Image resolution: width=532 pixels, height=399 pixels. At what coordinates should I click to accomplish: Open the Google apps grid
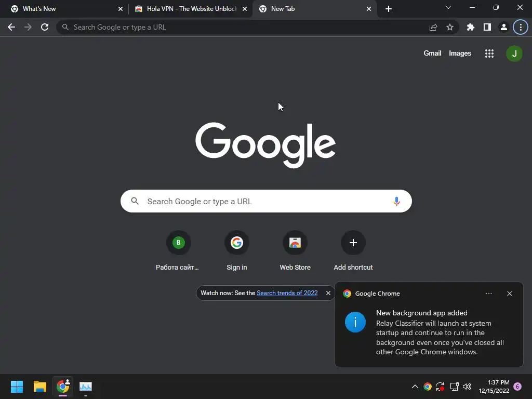[x=489, y=54]
